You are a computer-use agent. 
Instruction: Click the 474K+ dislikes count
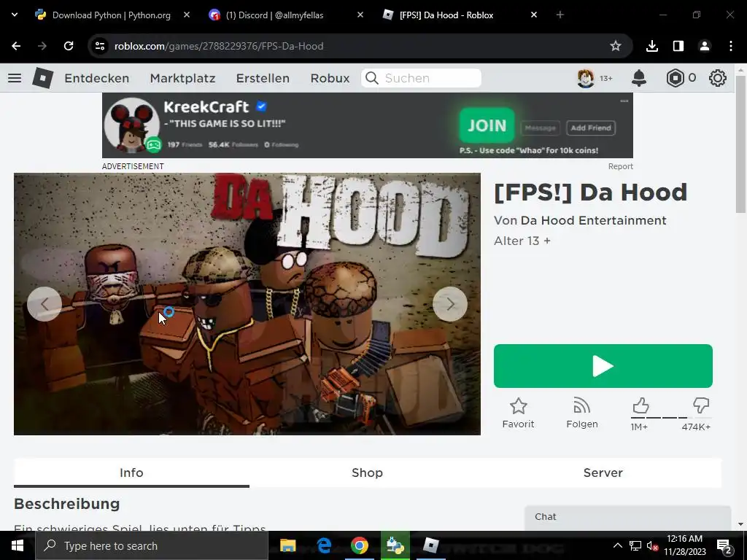click(x=696, y=427)
